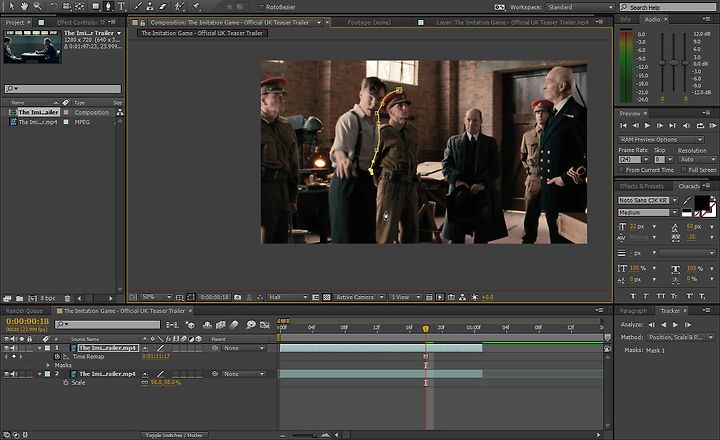Delete selected project item with trash icon
The width and height of the screenshot is (720, 440).
point(68,298)
